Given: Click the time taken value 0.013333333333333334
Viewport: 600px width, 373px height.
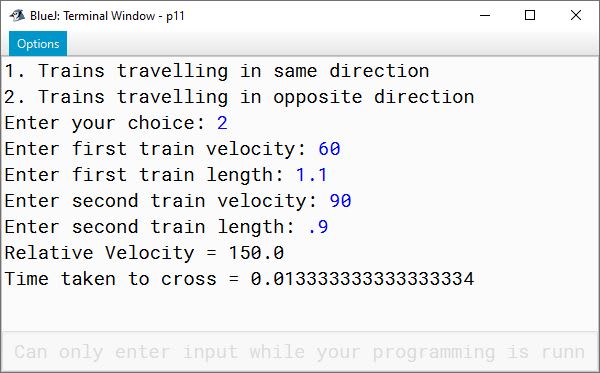Looking at the screenshot, I should [x=362, y=279].
